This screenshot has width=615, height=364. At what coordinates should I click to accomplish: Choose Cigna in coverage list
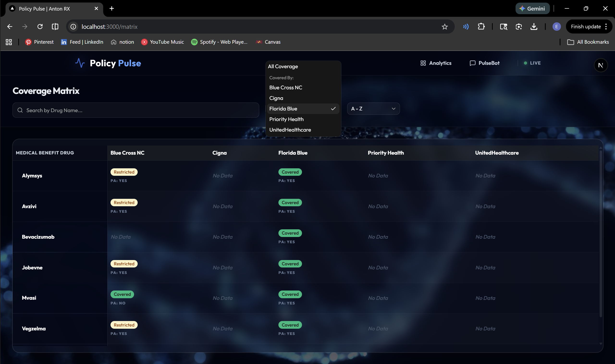click(276, 98)
